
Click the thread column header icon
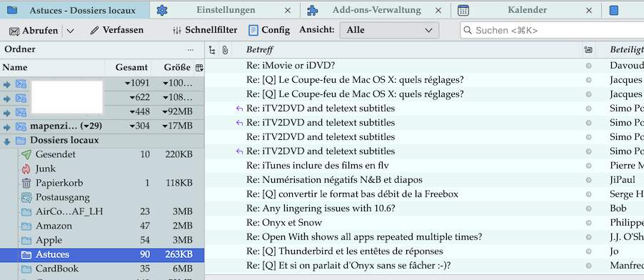click(212, 50)
